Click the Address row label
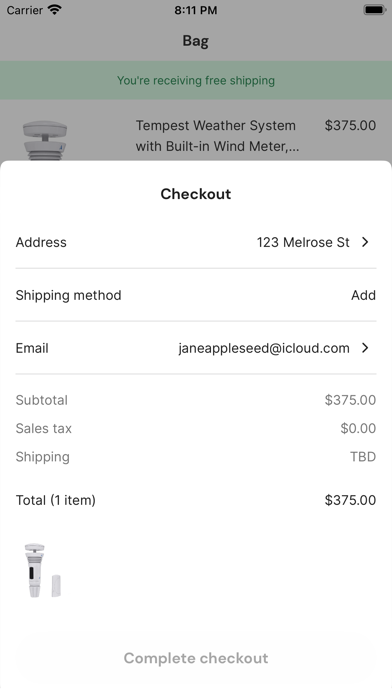This screenshot has width=392, height=696. [x=41, y=242]
